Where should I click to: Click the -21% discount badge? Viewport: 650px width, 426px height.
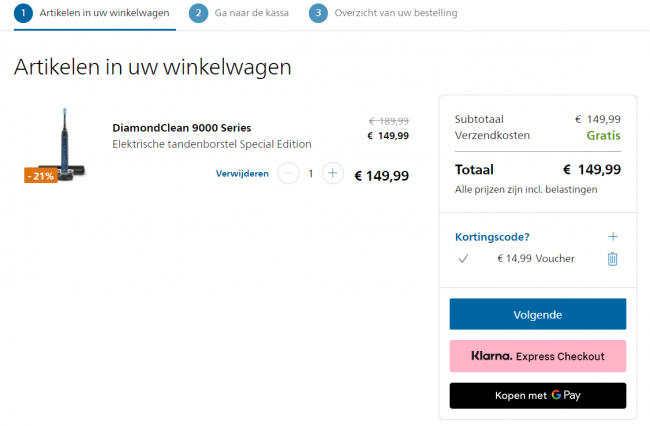[x=41, y=176]
